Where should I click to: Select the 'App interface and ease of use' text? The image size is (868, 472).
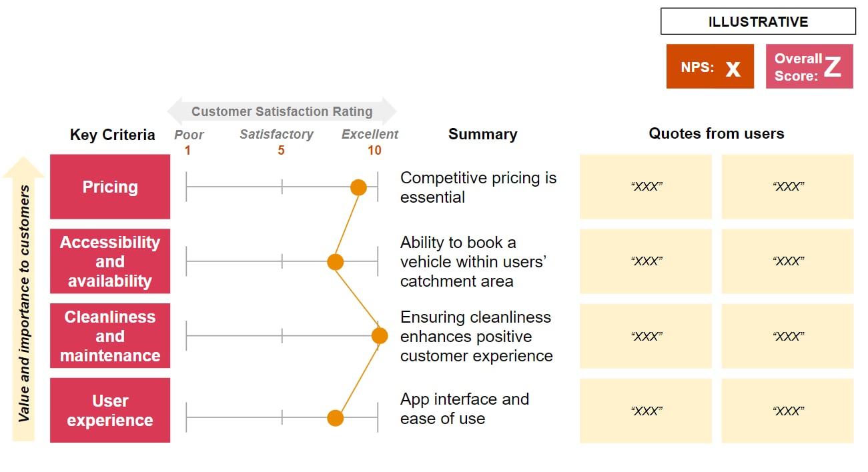coord(464,409)
